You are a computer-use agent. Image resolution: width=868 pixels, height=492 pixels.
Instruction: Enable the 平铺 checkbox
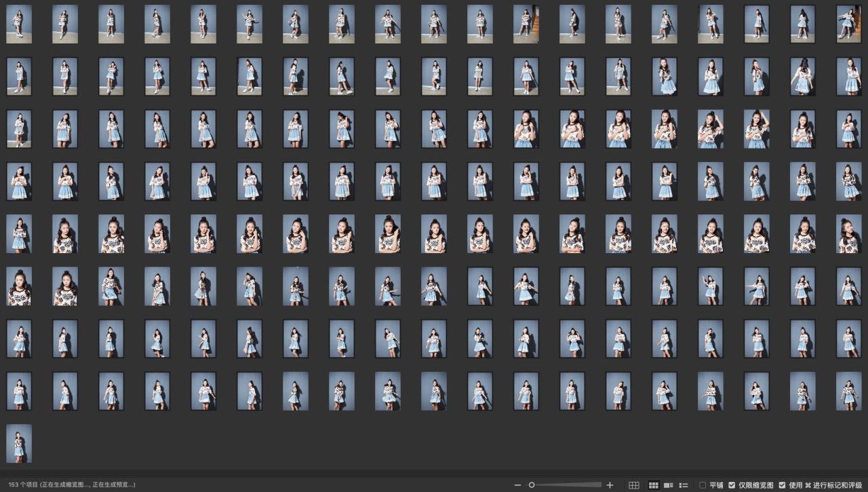[x=703, y=485]
